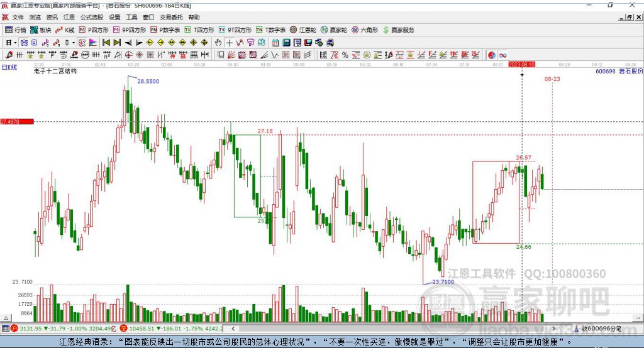Open the 浏览 menu

point(35,17)
